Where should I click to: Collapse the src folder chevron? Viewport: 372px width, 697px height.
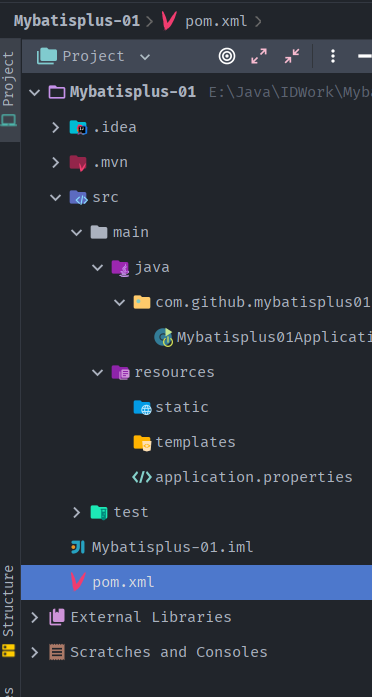pos(56,197)
